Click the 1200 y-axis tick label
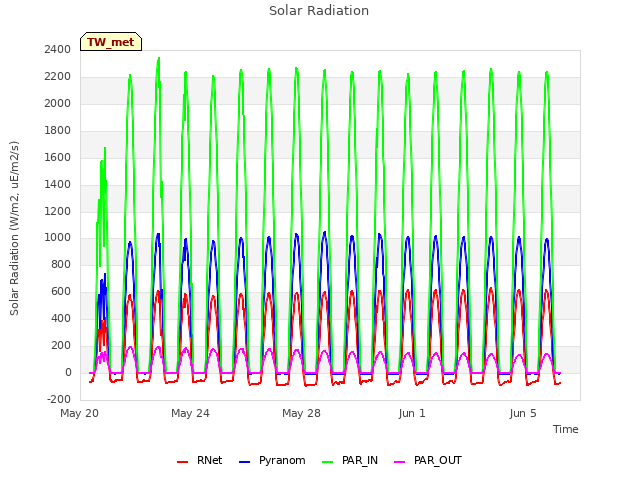This screenshot has height=480, width=640. [58, 211]
